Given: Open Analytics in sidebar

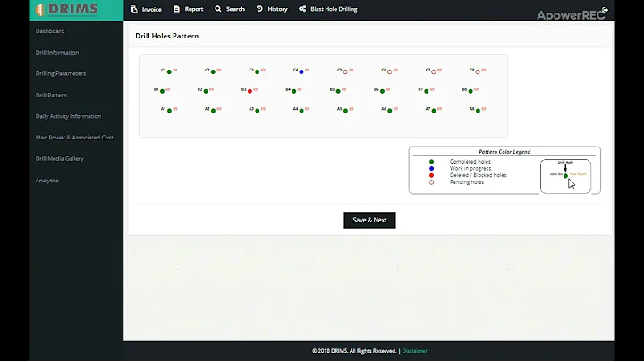Looking at the screenshot, I should 47,180.
